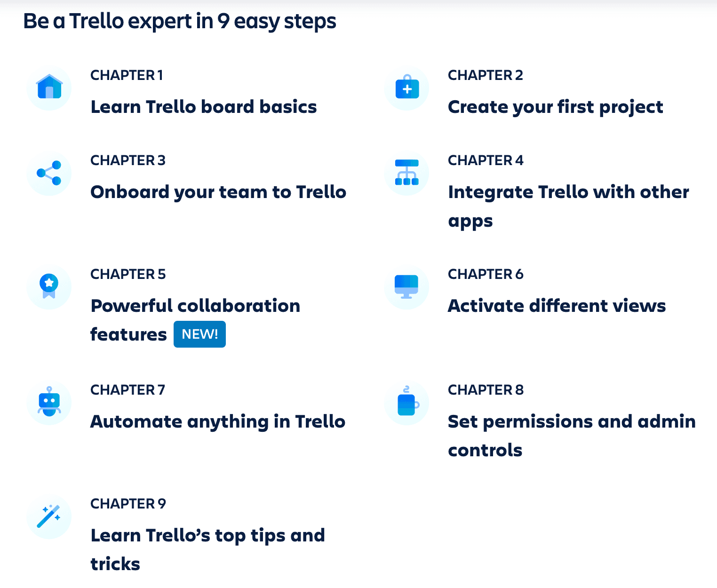
Task: Click the magic wand icon for Chapter 9
Action: pos(49,516)
